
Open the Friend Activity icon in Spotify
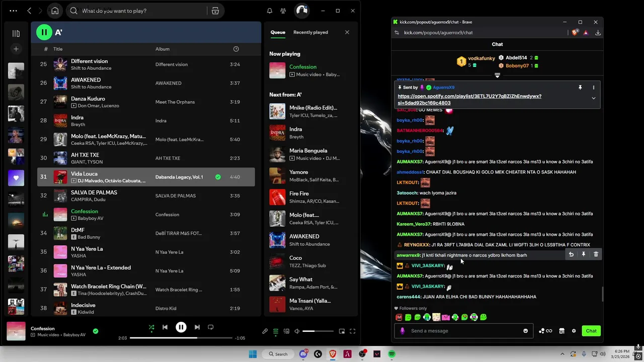pyautogui.click(x=283, y=11)
